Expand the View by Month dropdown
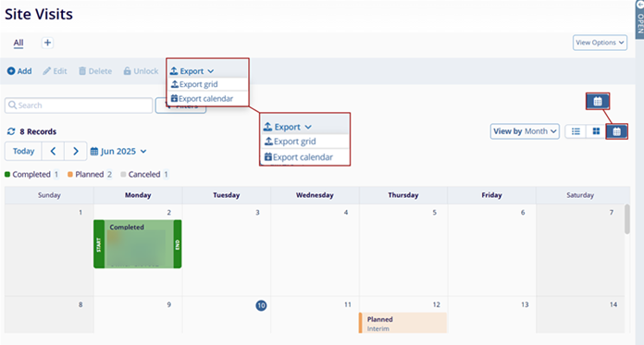The height and width of the screenshot is (345, 644). (x=525, y=131)
